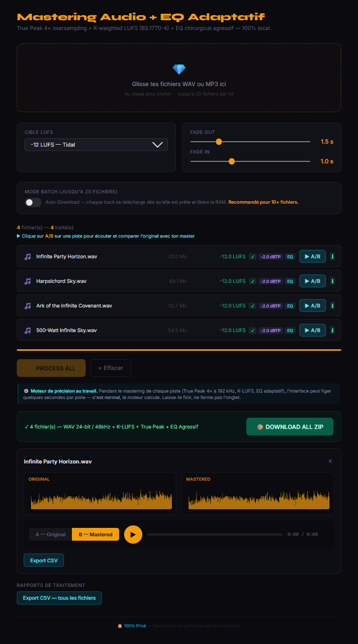Image resolution: width=358 pixels, height=644 pixels.
Task: Click -2.0 dBTP badge on 500-Watt Infinite Sky row
Action: pyautogui.click(x=270, y=330)
